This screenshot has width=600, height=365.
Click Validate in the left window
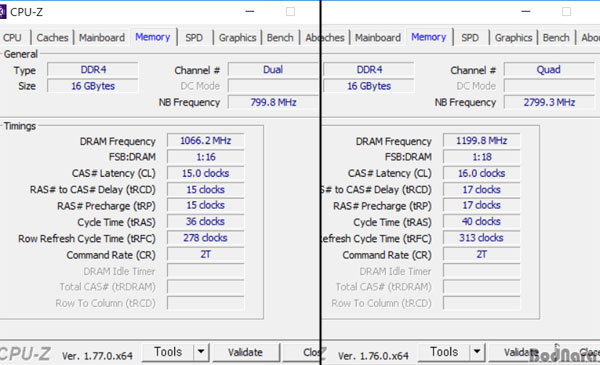click(245, 352)
